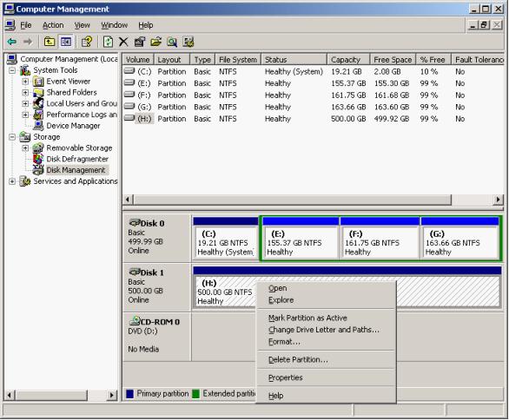Open the Action menu
The height and width of the screenshot is (420, 509).
[x=53, y=25]
